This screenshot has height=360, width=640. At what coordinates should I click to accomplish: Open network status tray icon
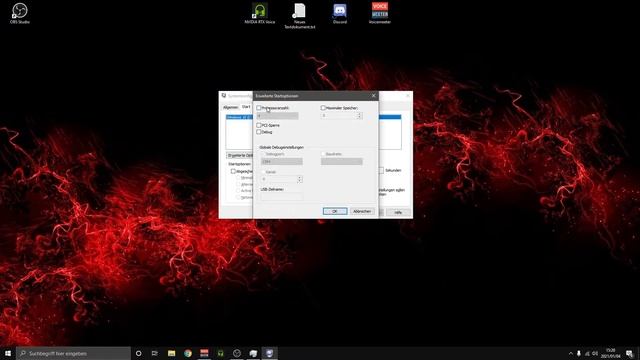587,353
